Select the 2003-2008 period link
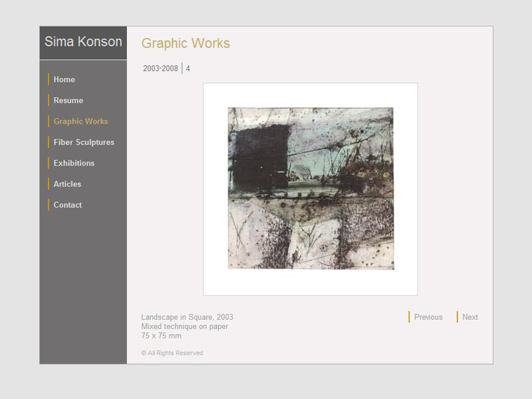This screenshot has width=532, height=399. pyautogui.click(x=160, y=68)
